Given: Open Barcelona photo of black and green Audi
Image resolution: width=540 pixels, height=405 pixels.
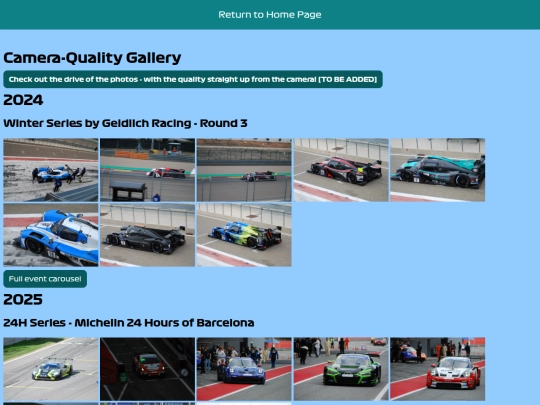Looking at the screenshot, I should 341,369.
